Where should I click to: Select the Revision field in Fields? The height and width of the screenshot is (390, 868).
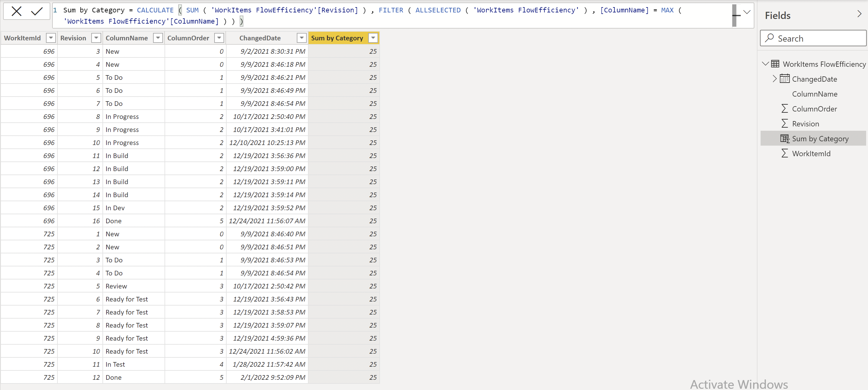pyautogui.click(x=805, y=123)
